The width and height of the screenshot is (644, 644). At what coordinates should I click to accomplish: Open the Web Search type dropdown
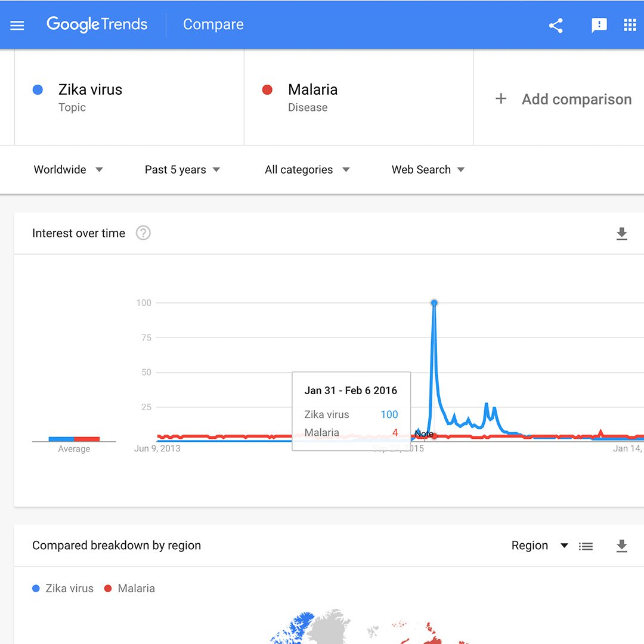428,169
